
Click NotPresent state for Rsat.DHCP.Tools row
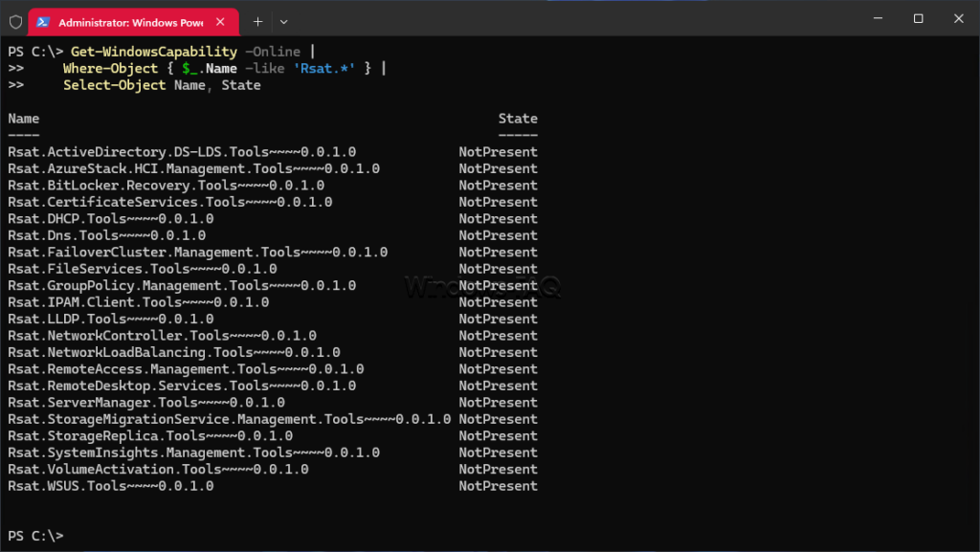[498, 218]
